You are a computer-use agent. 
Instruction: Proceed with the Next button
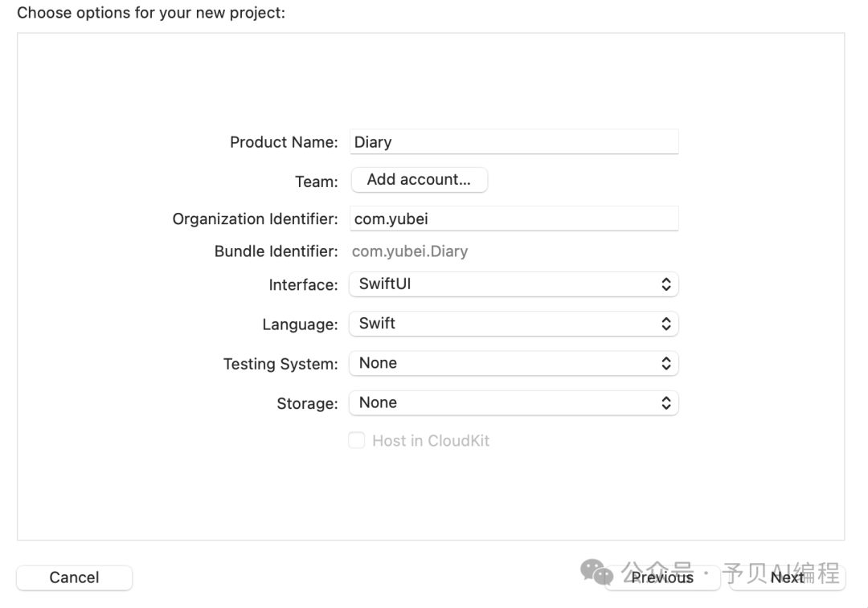(x=787, y=577)
